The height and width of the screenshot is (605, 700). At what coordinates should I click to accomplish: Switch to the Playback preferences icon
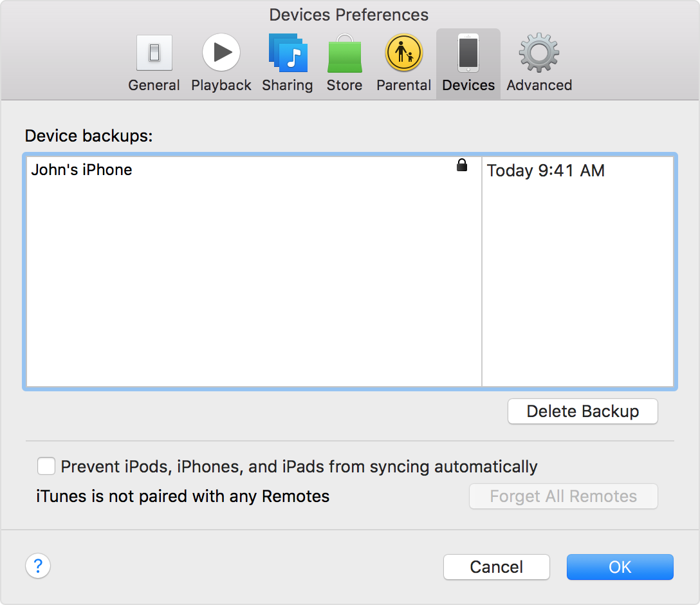(x=221, y=63)
